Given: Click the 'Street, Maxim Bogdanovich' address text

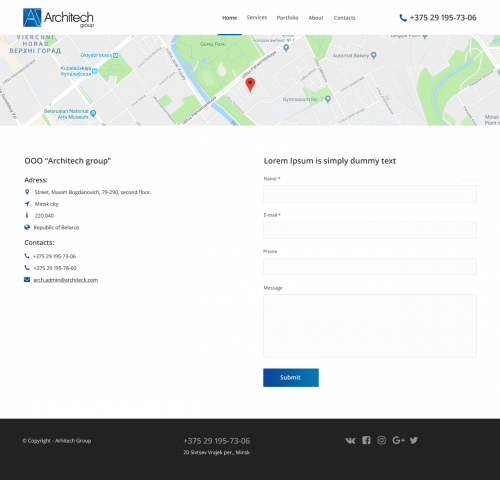Looking at the screenshot, I should tap(93, 192).
